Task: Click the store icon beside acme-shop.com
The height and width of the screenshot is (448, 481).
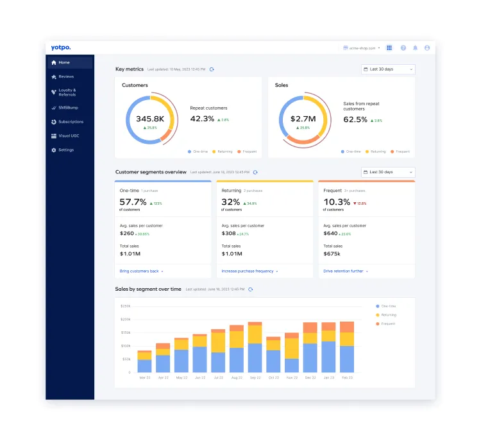Action: pos(346,48)
